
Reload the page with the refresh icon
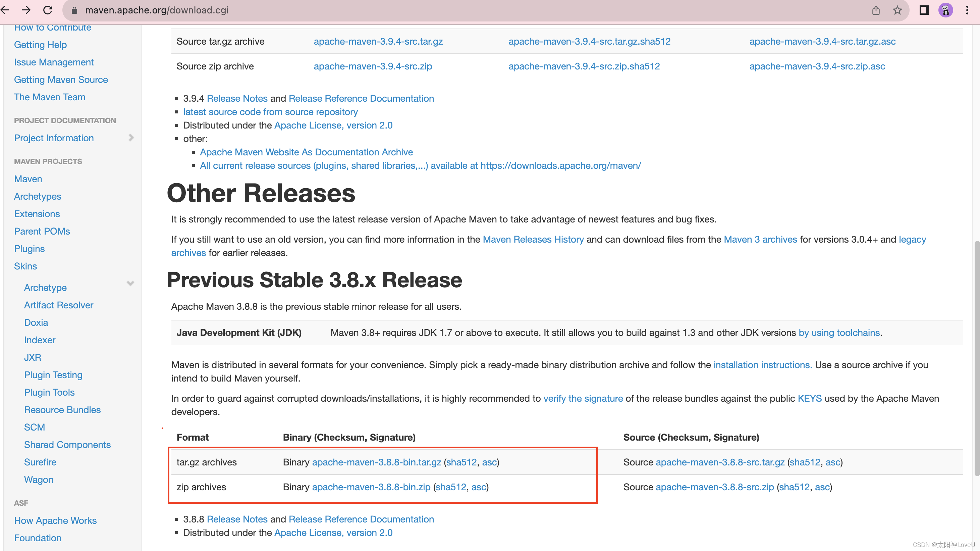(x=48, y=10)
